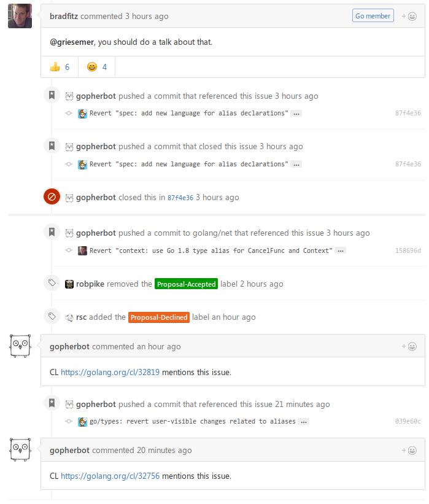Expand the go/types revert commit message
This screenshot has width=429, height=504.
(304, 422)
